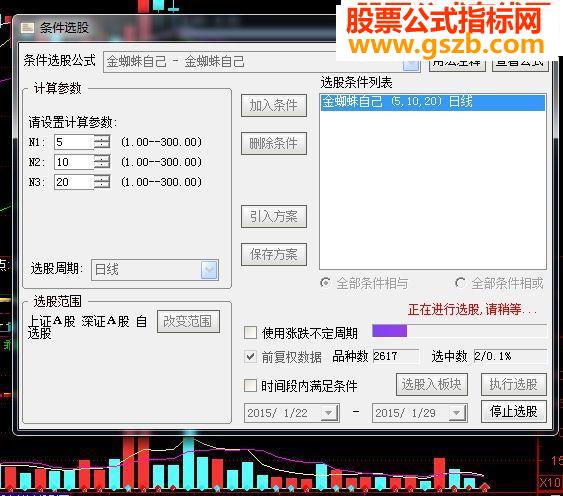Open the end date 2015/1/29 dropdown

[x=457, y=413]
